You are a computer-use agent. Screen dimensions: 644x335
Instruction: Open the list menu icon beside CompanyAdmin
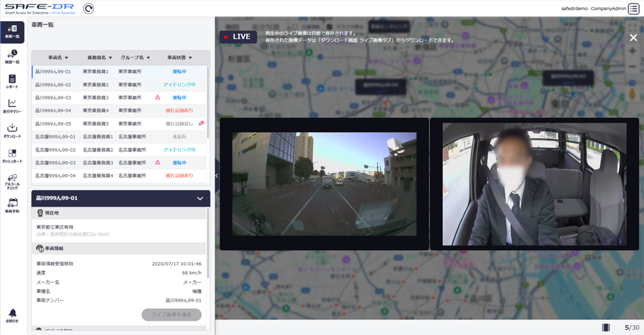[x=634, y=8]
